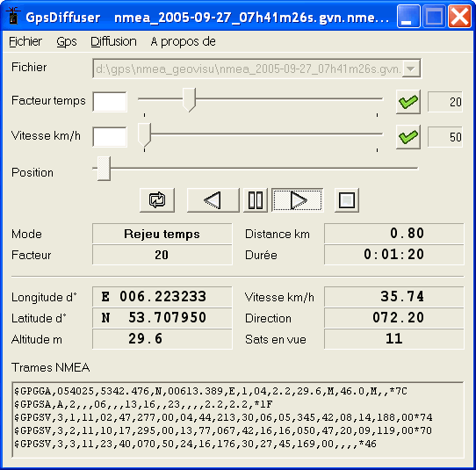Image resolution: width=476 pixels, height=470 pixels.
Task: Open the Fichier menu
Action: (x=25, y=41)
